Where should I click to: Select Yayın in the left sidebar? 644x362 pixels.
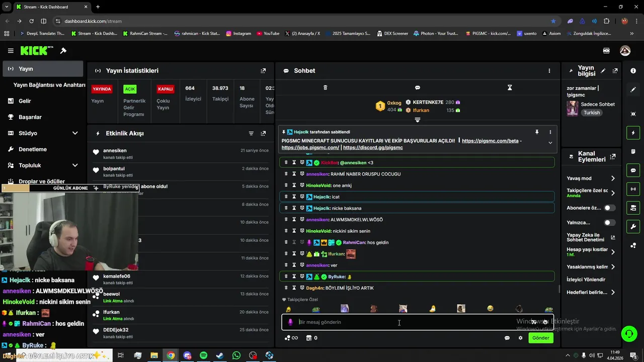pos(42,69)
